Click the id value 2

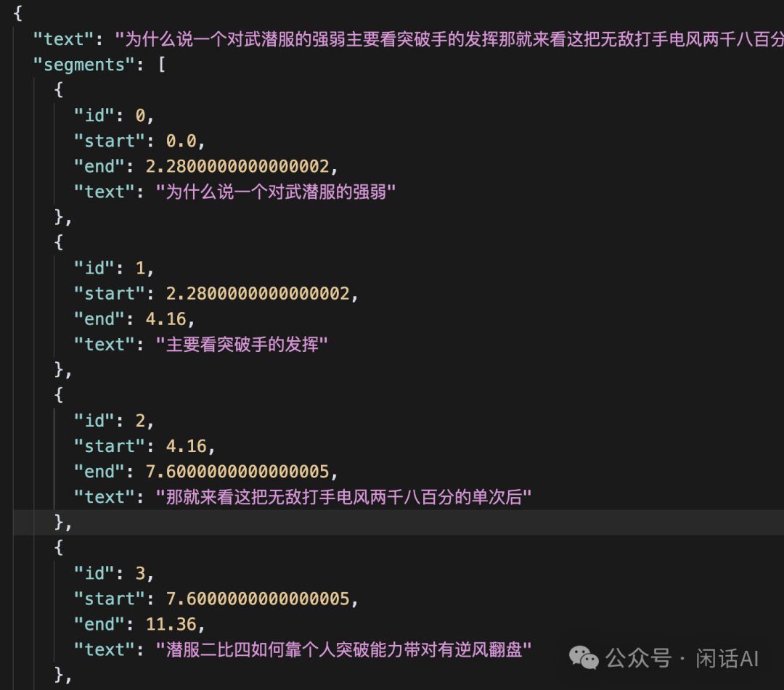(x=141, y=421)
